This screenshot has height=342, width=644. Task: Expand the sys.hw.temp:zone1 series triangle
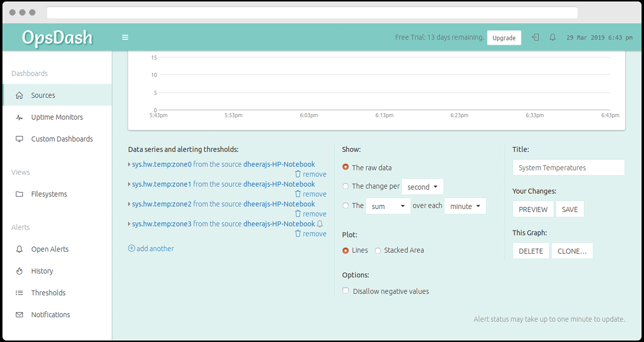pyautogui.click(x=129, y=184)
